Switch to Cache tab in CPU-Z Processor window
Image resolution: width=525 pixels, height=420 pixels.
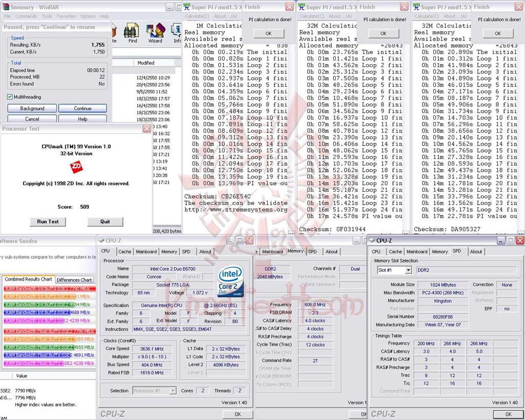click(125, 251)
